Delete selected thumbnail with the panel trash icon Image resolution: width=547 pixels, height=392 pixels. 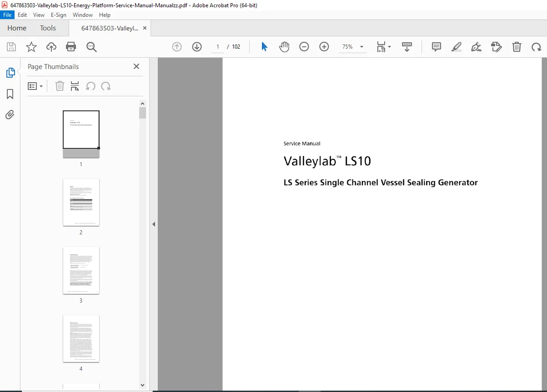tap(60, 86)
